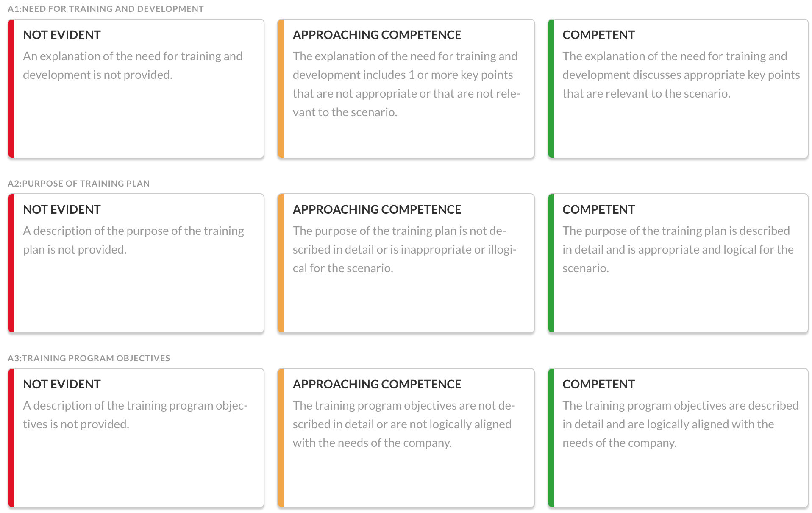Screen dimensions: 812x513
Task: Select A2 Approaching Competence card
Action: [x=406, y=263]
